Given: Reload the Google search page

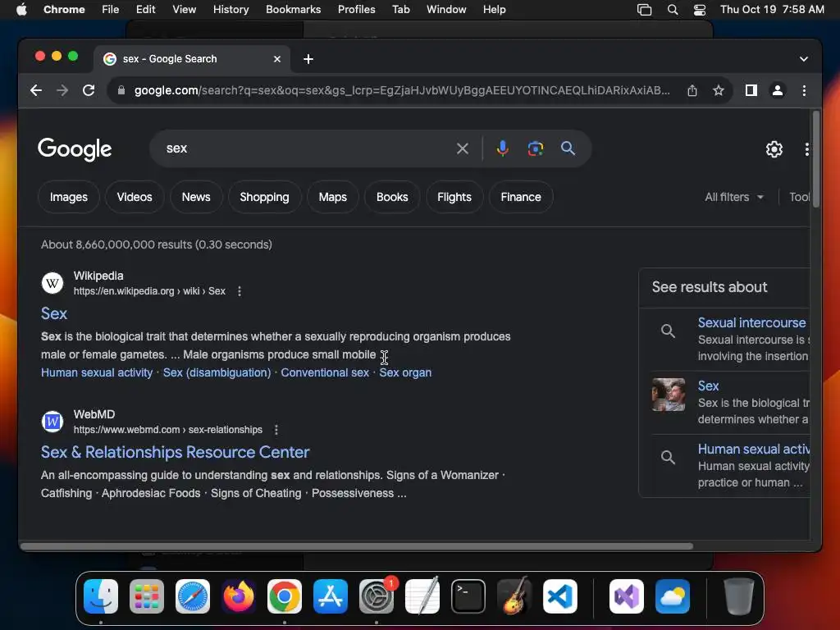Looking at the screenshot, I should point(89,90).
